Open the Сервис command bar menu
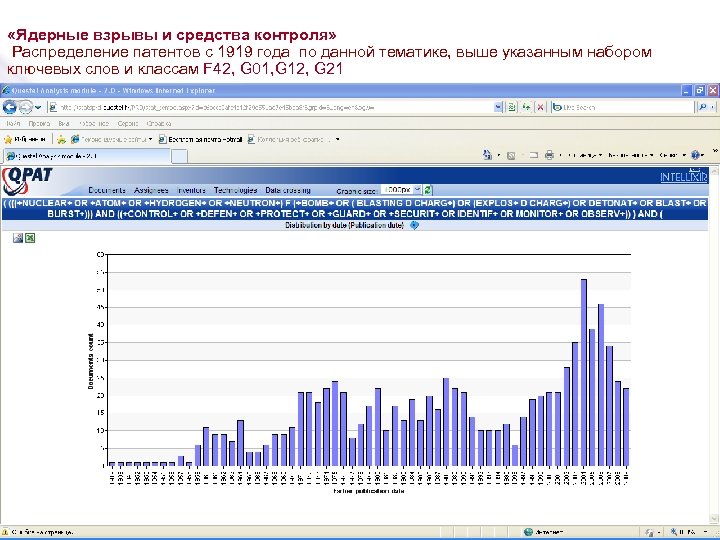720x540 pixels. tap(671, 155)
